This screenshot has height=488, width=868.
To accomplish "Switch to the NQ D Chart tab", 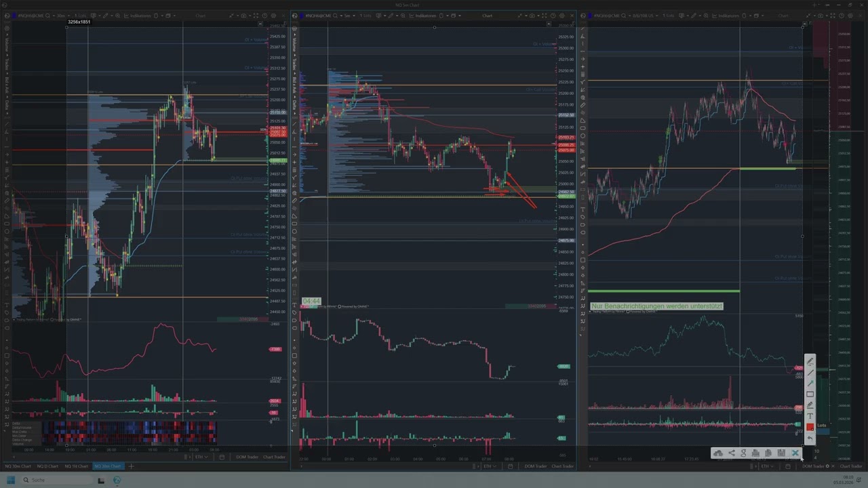I will coord(48,466).
